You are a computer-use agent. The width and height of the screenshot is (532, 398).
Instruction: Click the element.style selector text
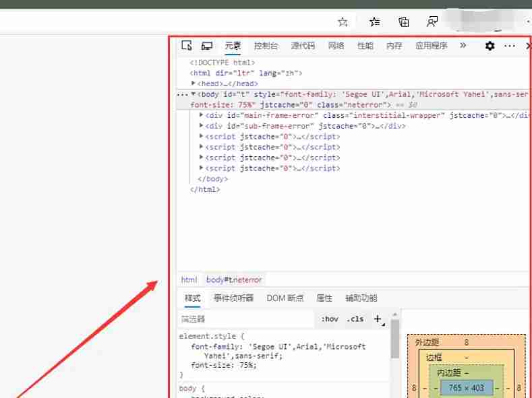click(208, 336)
